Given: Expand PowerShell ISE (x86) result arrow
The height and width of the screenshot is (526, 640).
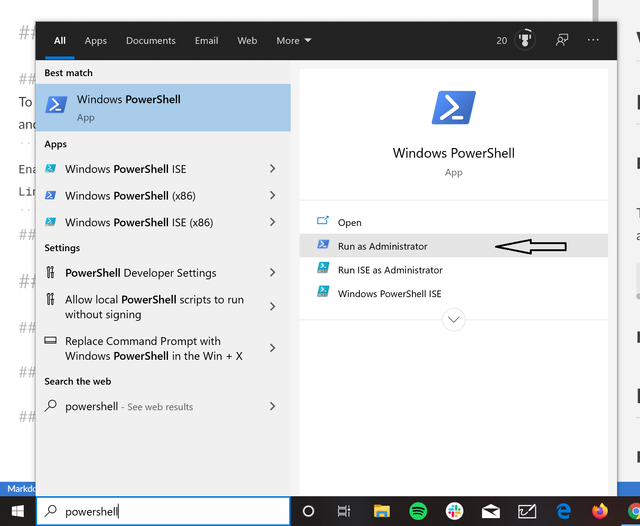Looking at the screenshot, I should 273,222.
